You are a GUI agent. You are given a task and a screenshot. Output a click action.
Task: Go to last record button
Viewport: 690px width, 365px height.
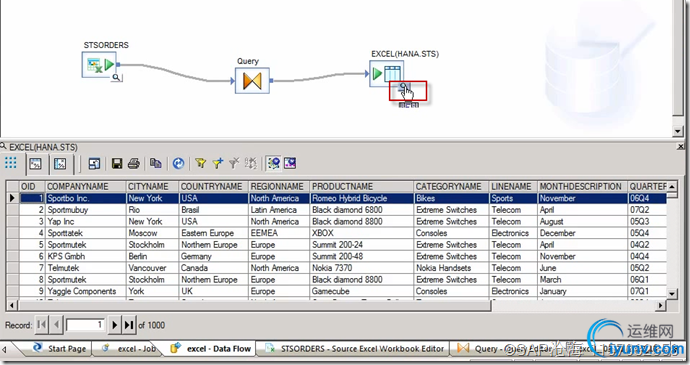(128, 325)
